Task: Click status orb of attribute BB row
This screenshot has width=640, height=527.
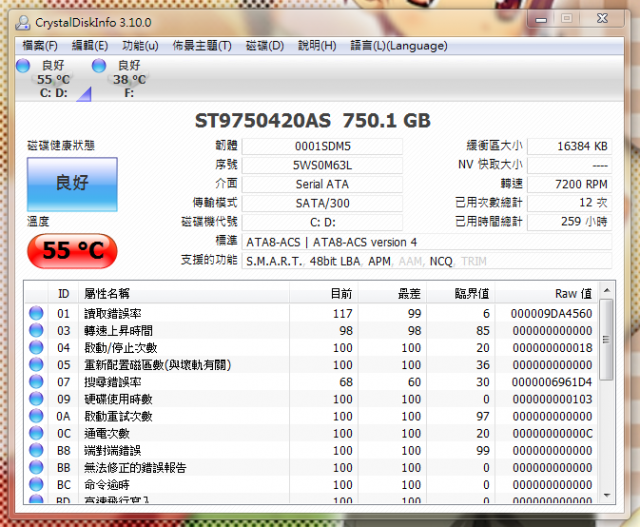Action: click(36, 467)
